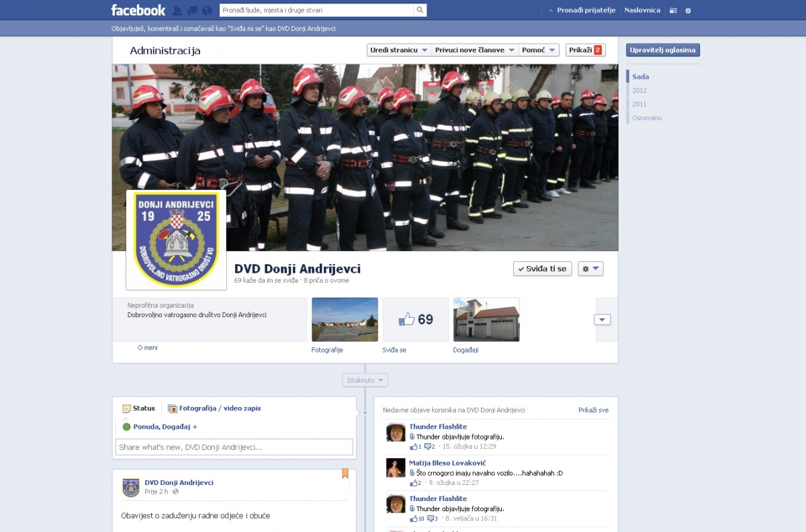This screenshot has width=806, height=532.
Task: Expand the 'Uredi stranicu' dropdown
Action: [x=398, y=50]
